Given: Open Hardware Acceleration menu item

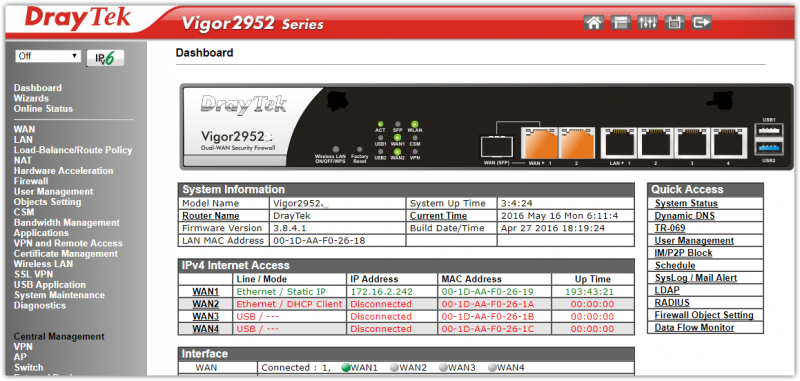Looking at the screenshot, I should [x=64, y=171].
